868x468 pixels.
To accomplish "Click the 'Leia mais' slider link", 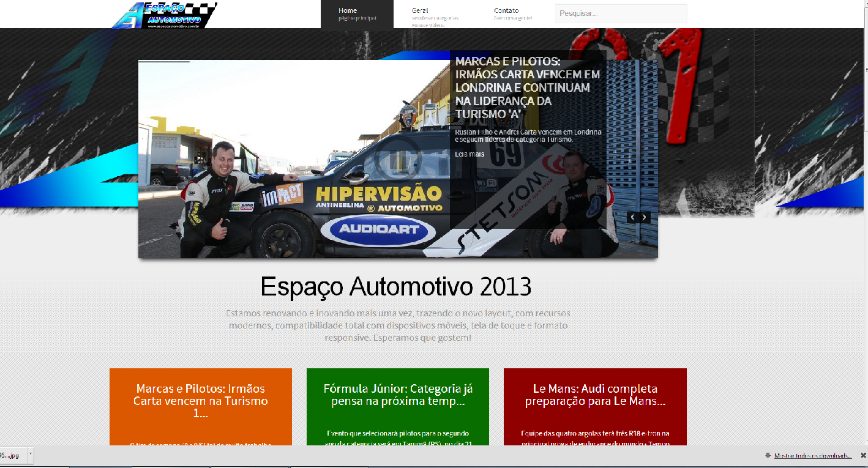I will pos(470,154).
